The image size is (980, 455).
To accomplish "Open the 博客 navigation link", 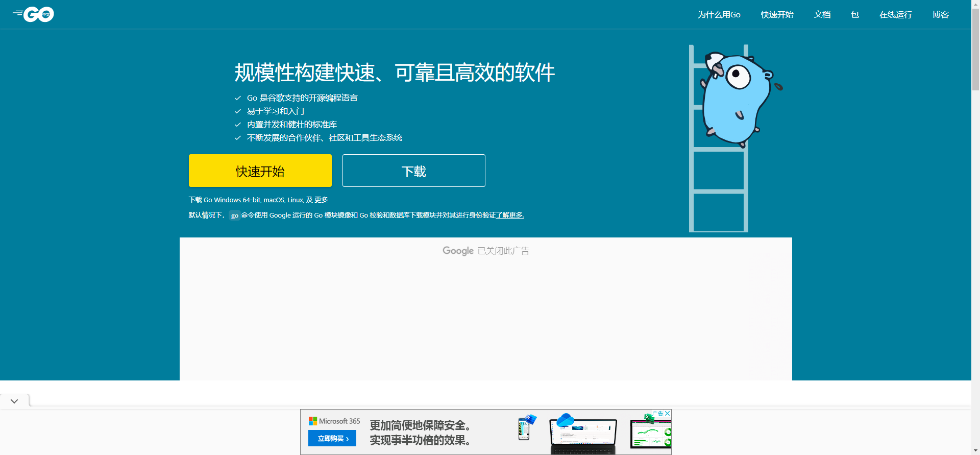I will click(x=940, y=14).
